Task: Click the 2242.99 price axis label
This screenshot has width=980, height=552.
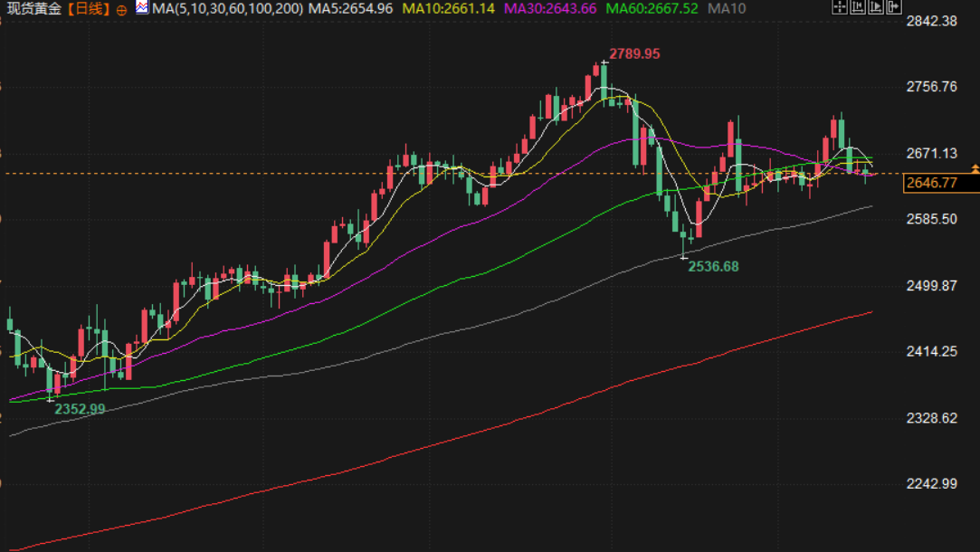Action: pyautogui.click(x=932, y=484)
